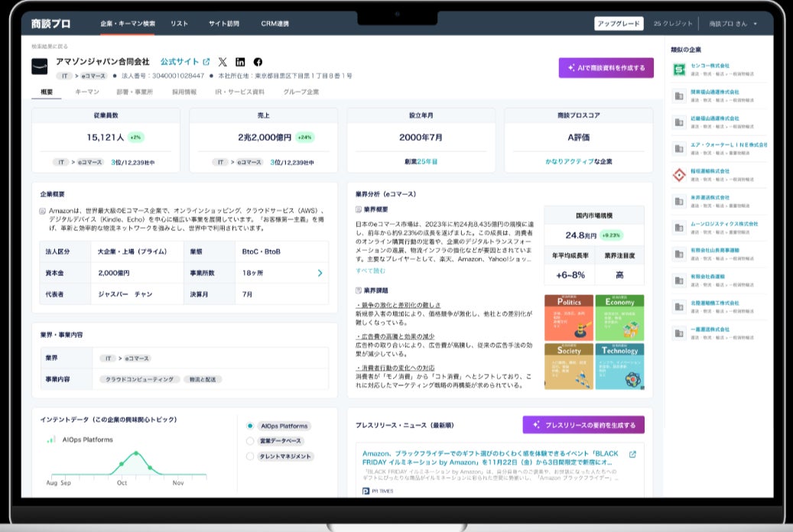Expand the 事業所数 18ヶ所 chevron
Viewport: 793px width, 532px height.
click(320, 273)
